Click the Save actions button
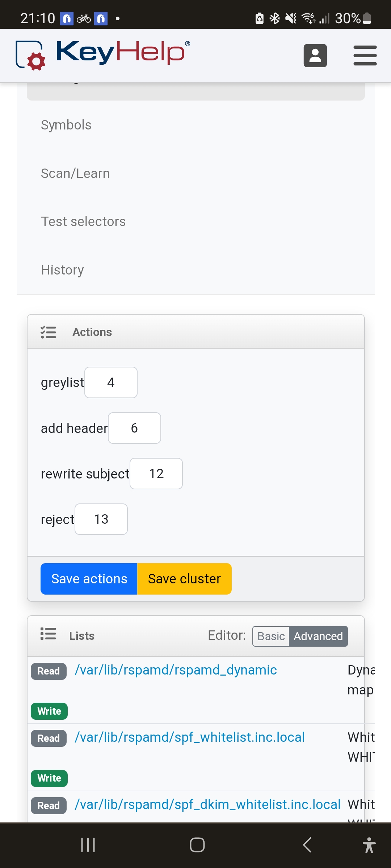 click(89, 579)
